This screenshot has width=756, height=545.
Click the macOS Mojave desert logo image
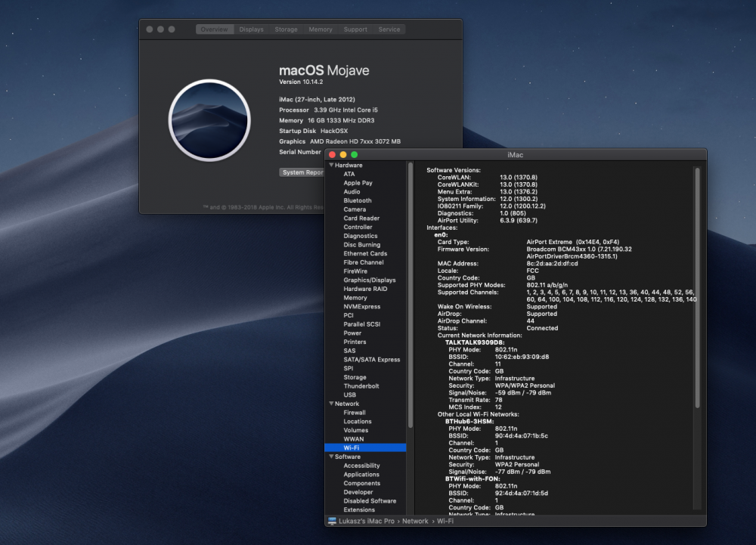point(209,120)
